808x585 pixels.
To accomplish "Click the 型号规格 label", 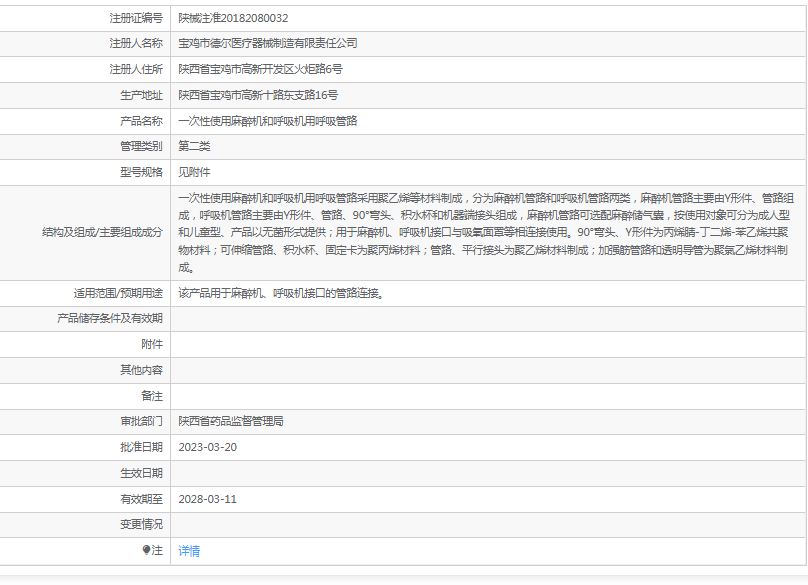I will click(x=141, y=172).
